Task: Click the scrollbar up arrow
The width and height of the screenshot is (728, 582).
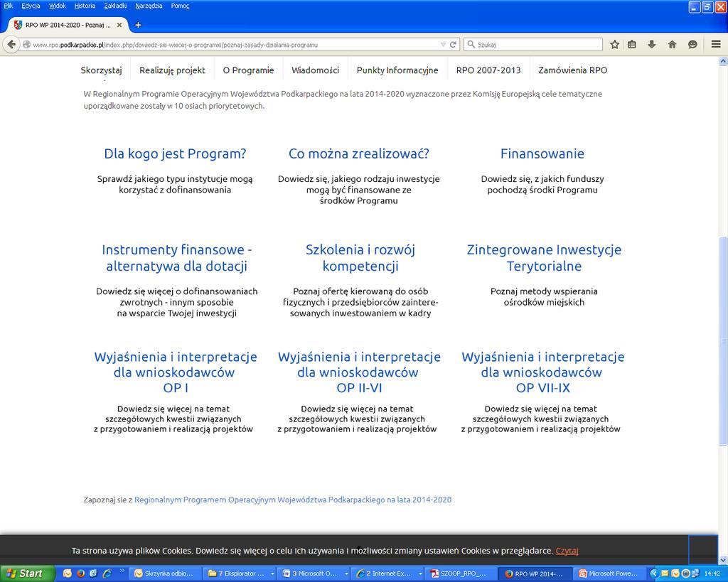Action: (723, 61)
